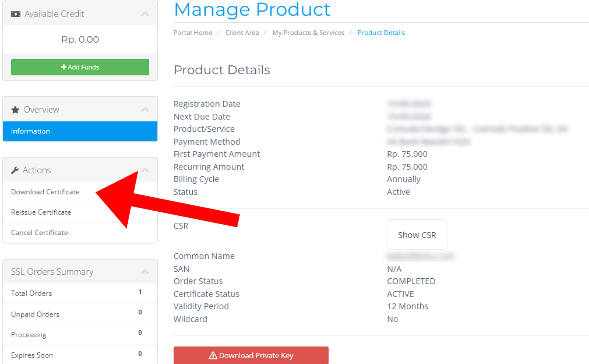
Task: Click the Product Details breadcrumb
Action: tap(381, 33)
